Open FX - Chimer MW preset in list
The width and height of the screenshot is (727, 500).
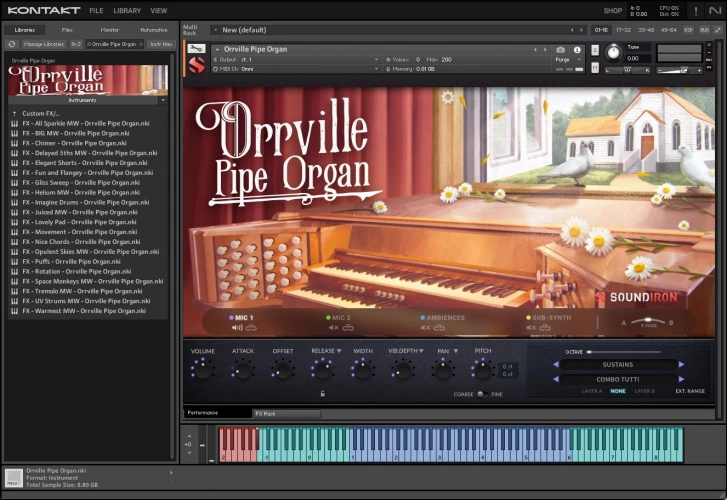pyautogui.click(x=75, y=143)
